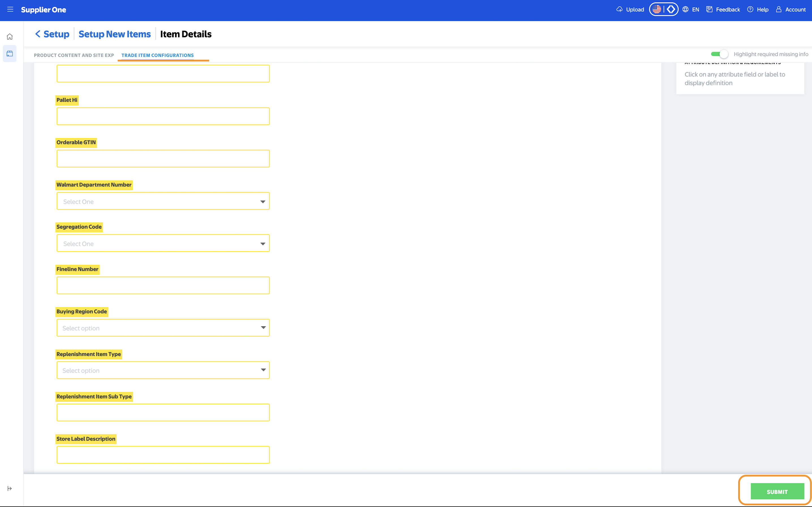
Task: Toggle Highlight required missing info switch
Action: click(x=719, y=54)
